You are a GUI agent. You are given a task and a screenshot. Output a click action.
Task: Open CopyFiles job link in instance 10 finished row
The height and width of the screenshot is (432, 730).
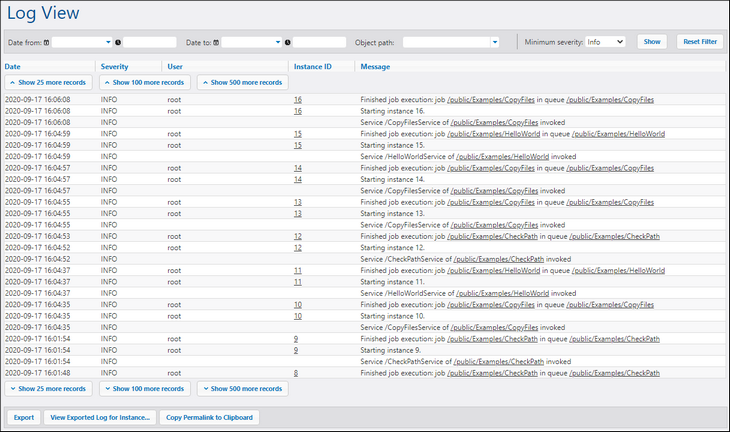pos(491,304)
